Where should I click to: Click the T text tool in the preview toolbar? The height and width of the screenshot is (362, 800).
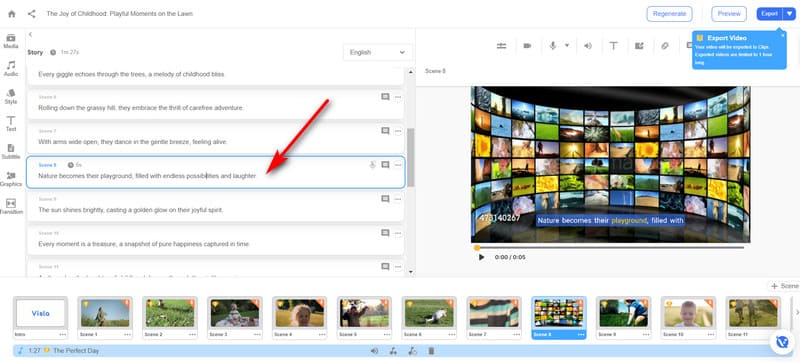(613, 46)
